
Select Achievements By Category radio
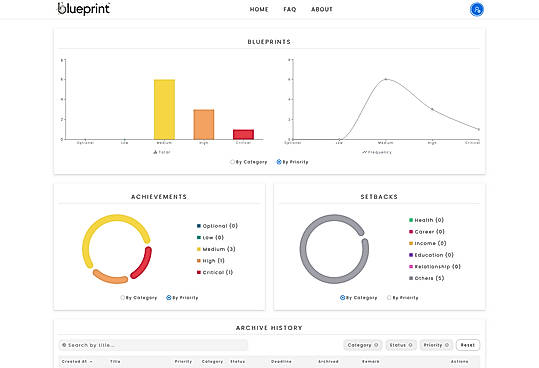click(x=122, y=298)
